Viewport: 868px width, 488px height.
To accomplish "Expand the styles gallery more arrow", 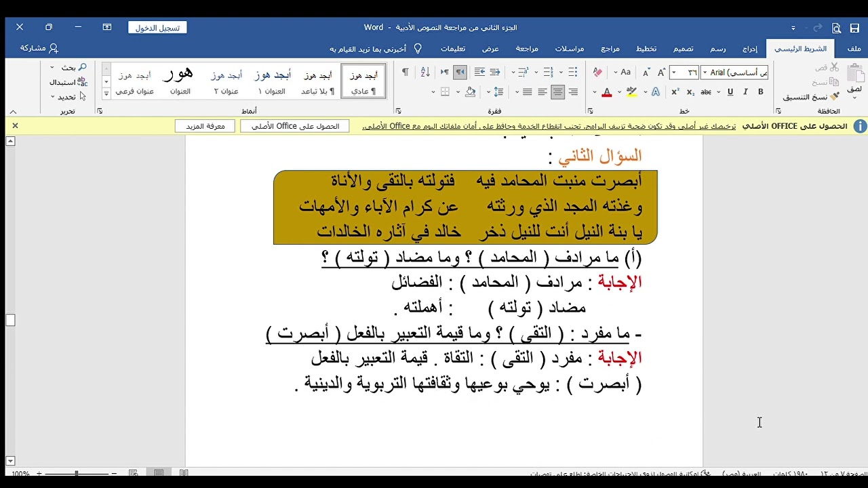I will click(106, 93).
